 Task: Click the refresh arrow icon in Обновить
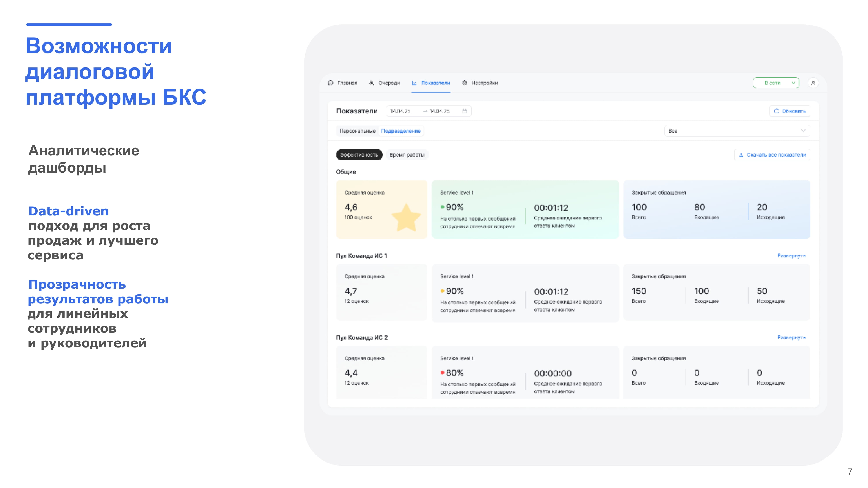click(x=776, y=111)
